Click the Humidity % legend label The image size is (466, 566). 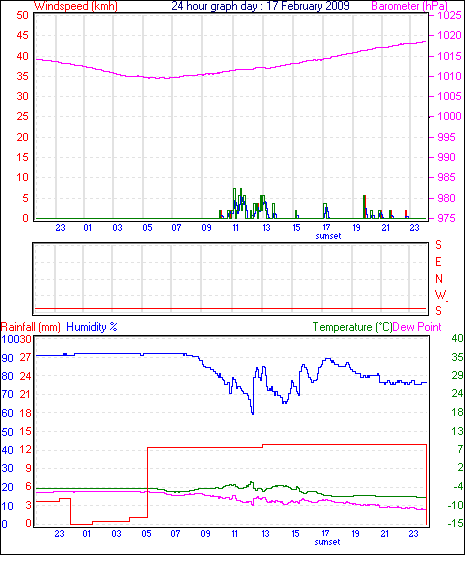[92, 327]
